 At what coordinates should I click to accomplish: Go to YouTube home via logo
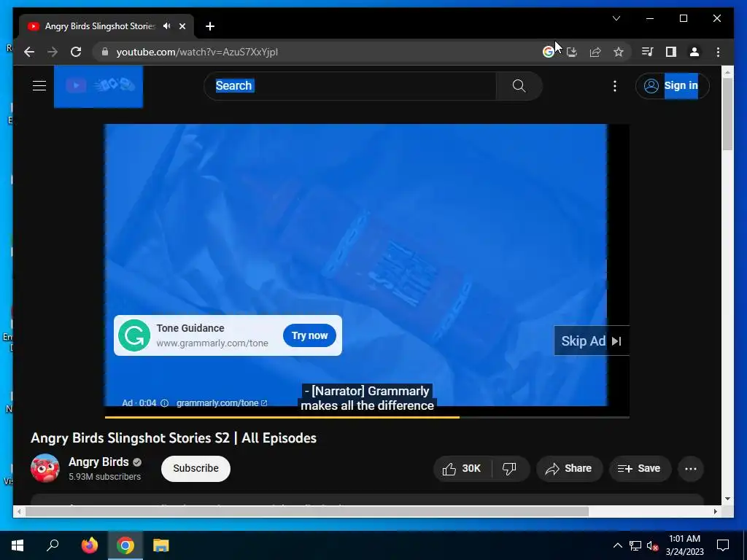pyautogui.click(x=98, y=86)
